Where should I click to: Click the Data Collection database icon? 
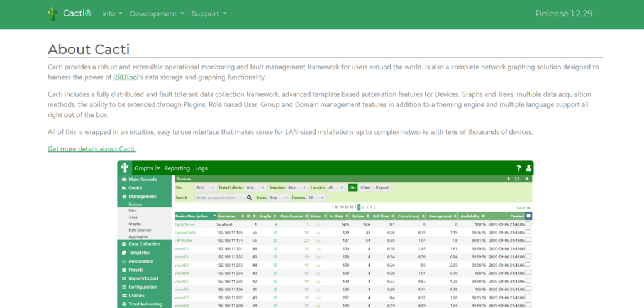[124, 244]
